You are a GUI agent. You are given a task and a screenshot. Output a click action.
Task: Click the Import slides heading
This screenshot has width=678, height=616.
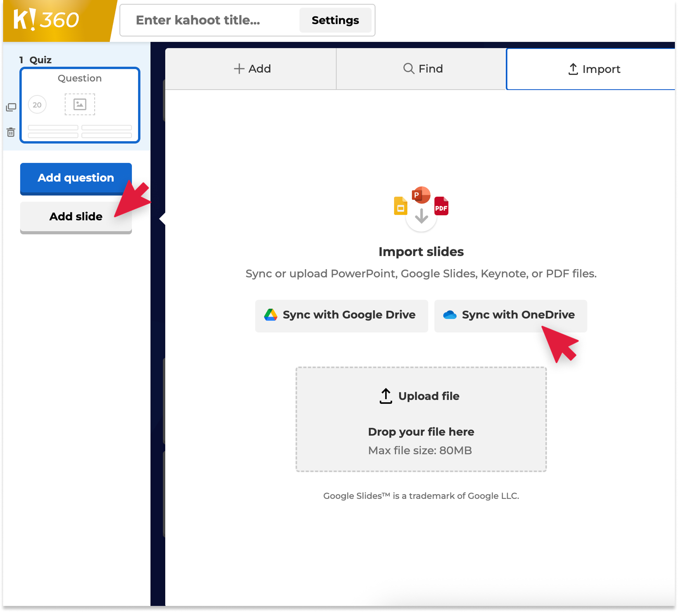(x=421, y=252)
